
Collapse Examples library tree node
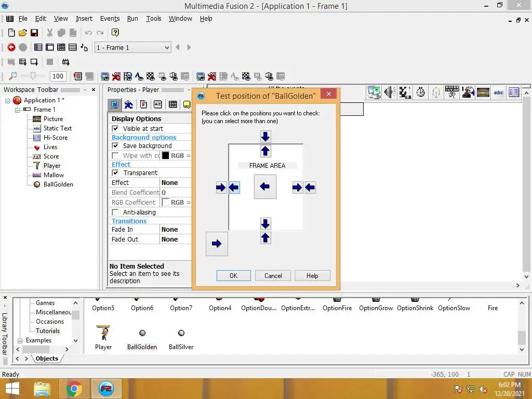[x=20, y=341]
